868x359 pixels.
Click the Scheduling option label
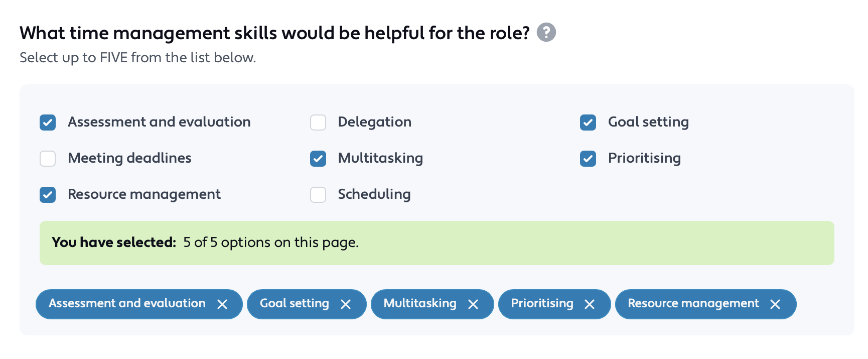tap(374, 194)
